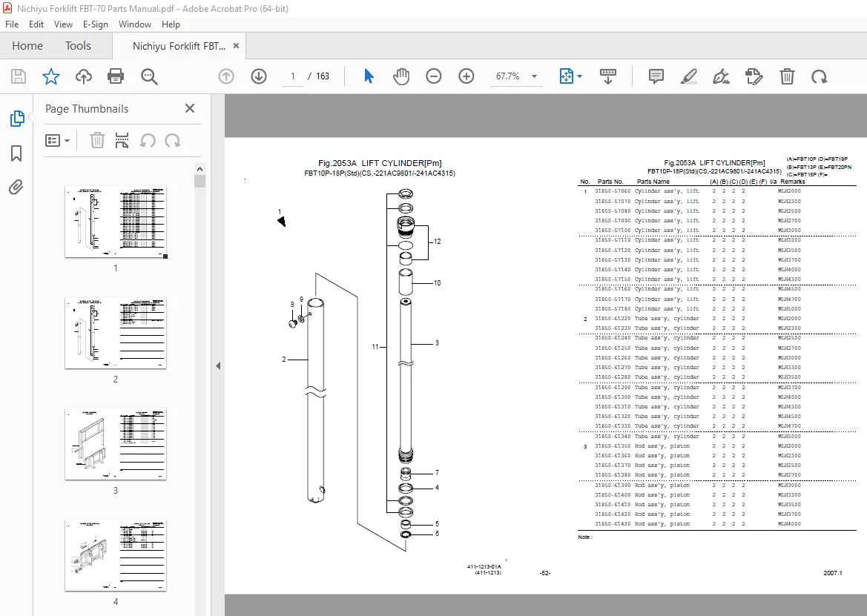Open fit page options dropdown arrow
This screenshot has width=867, height=616.
point(579,76)
